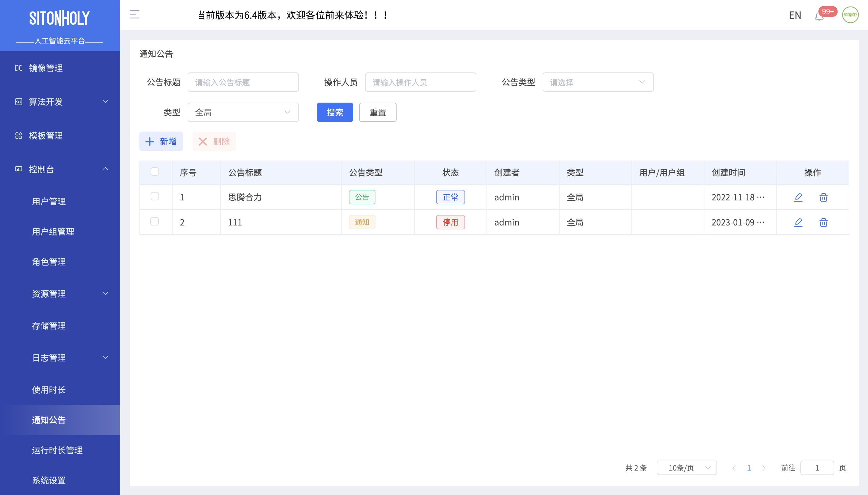868x495 pixels.
Task: Open 存储管理 menu item
Action: tap(60, 326)
